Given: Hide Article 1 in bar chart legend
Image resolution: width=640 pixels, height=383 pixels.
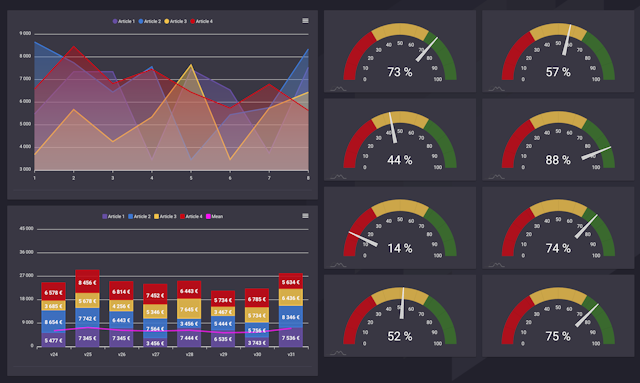Looking at the screenshot, I should tap(113, 216).
